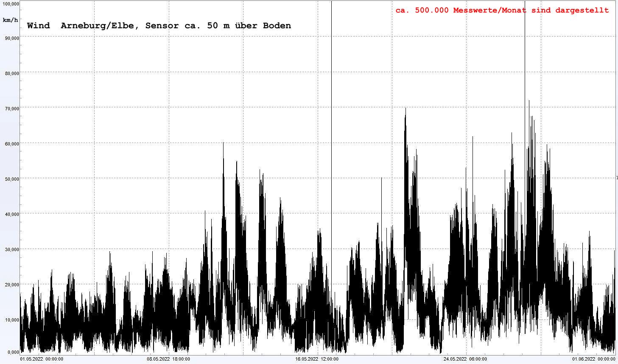Select the 100,000 y-axis label
The image size is (618, 364).
click(x=10, y=4)
